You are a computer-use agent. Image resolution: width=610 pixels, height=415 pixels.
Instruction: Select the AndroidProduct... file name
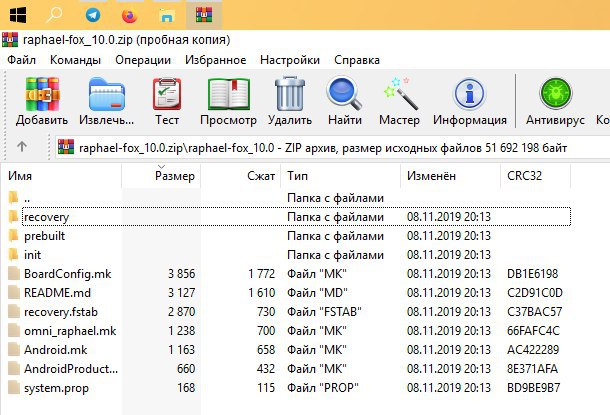(x=71, y=369)
